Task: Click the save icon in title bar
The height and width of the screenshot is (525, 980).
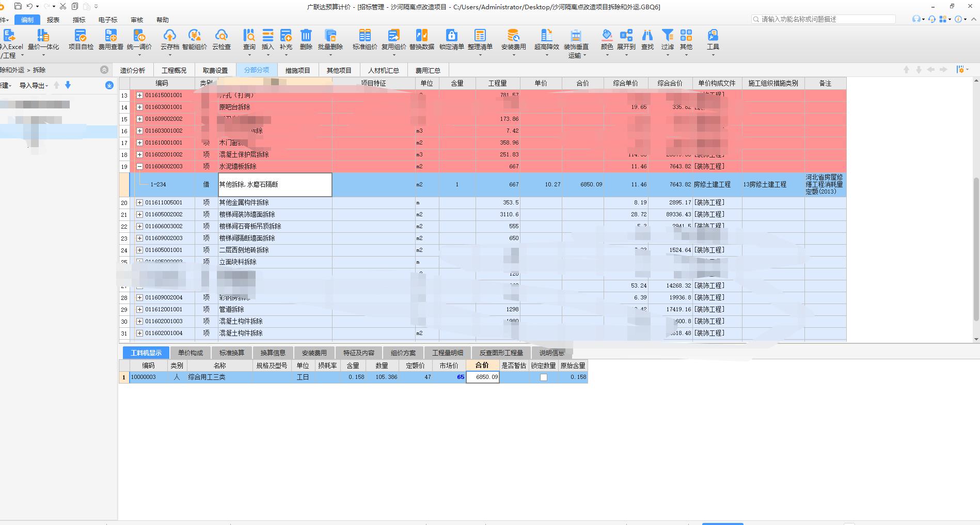Action: click(x=18, y=6)
